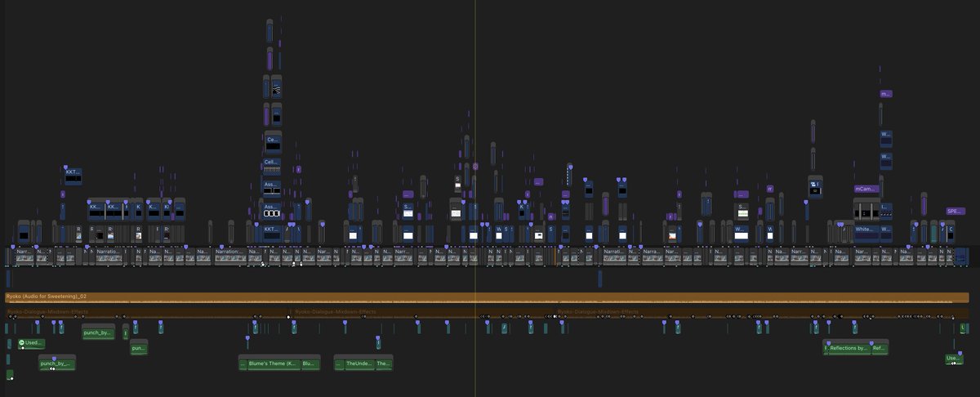The height and width of the screenshot is (397, 980).
Task: Select the isolated KKT... clip upper left
Action: tap(73, 176)
